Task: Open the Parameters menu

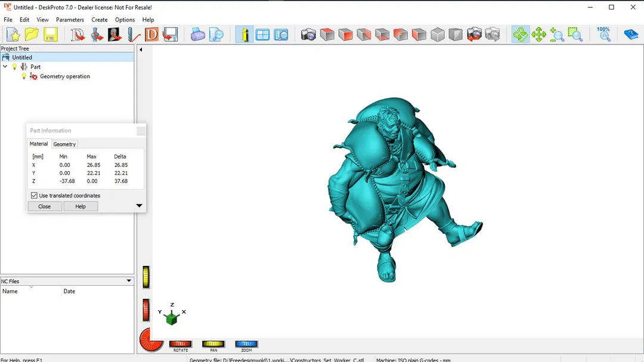Action: tap(70, 20)
